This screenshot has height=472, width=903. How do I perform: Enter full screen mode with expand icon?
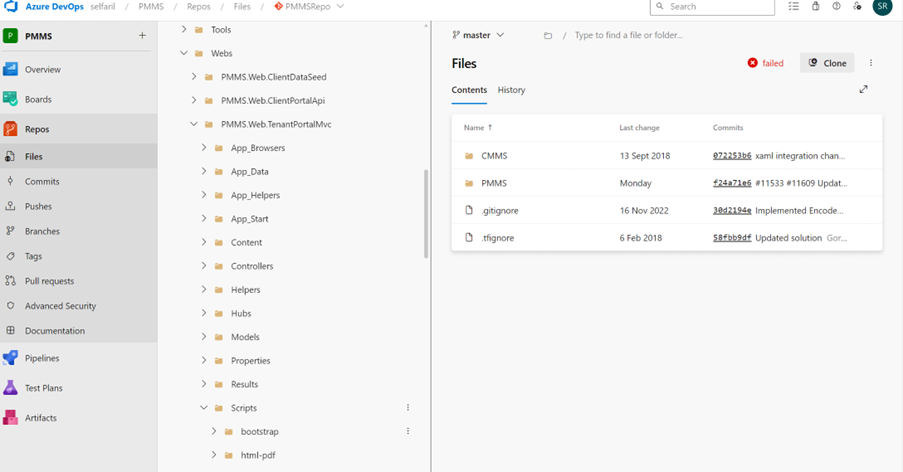click(863, 89)
